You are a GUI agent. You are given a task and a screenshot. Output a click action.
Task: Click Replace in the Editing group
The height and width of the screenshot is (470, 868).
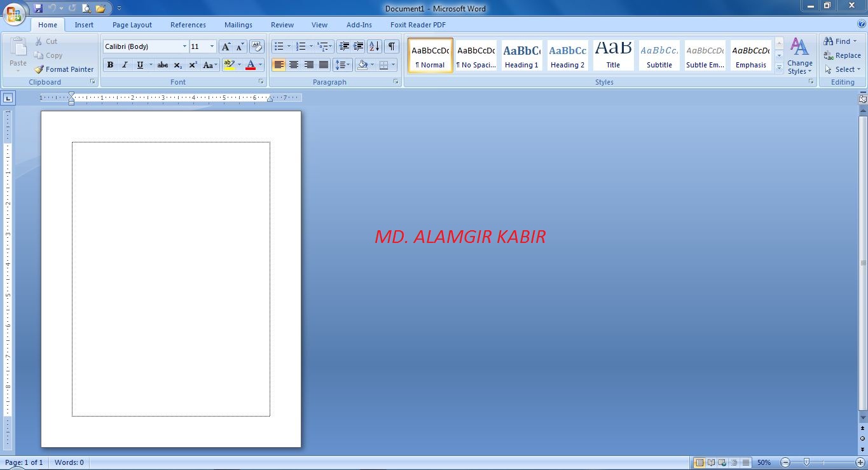[843, 55]
